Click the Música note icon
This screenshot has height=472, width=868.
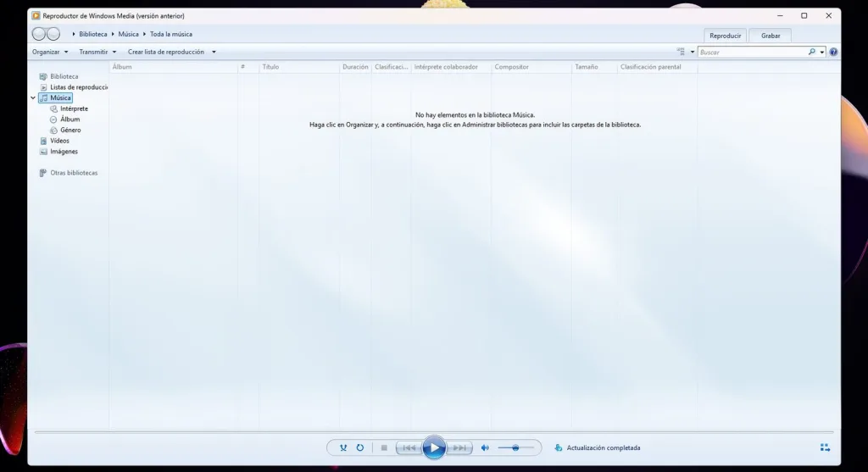coord(44,98)
